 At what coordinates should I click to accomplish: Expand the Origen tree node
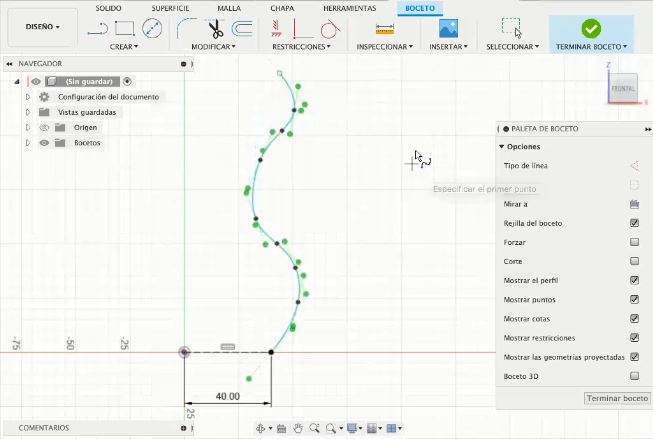(x=27, y=127)
